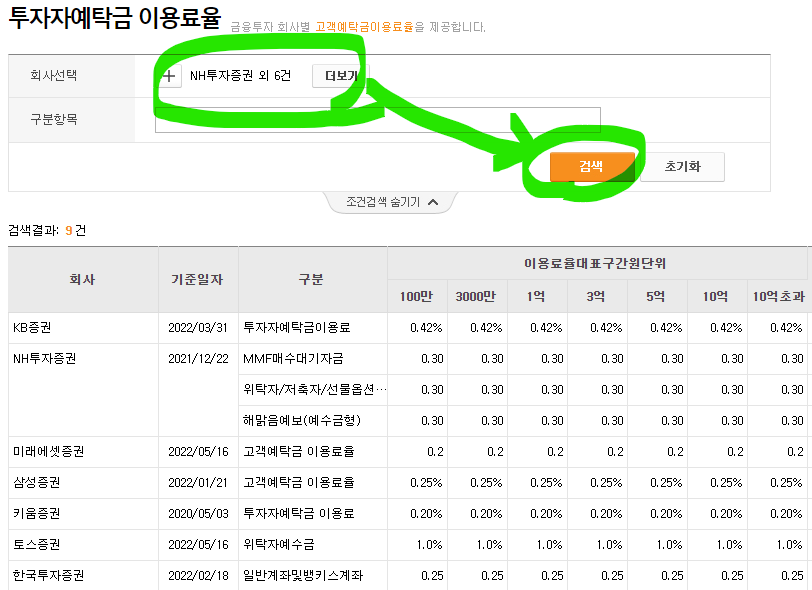Click the 일반계좌및뱅키스계좌 cell
Image resolution: width=812 pixels, height=590 pixels.
pyautogui.click(x=312, y=575)
